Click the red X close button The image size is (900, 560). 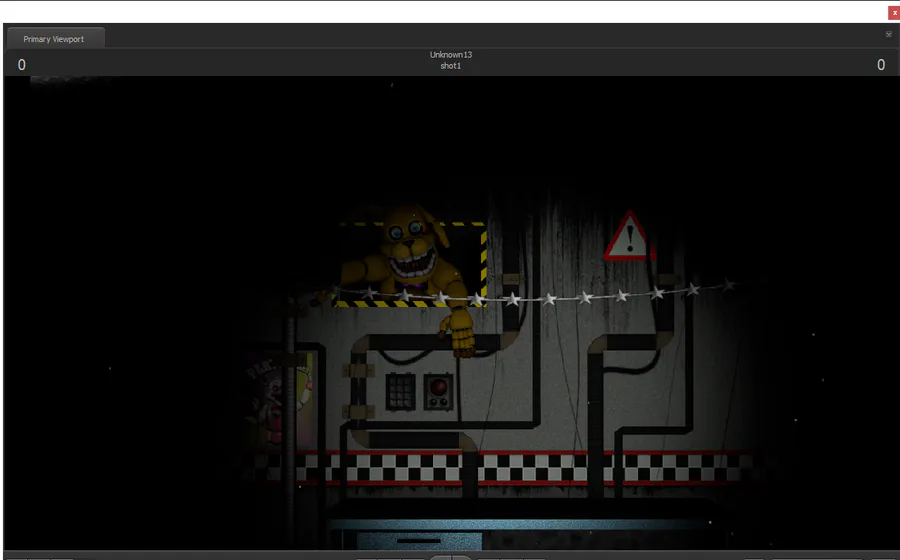coord(894,13)
